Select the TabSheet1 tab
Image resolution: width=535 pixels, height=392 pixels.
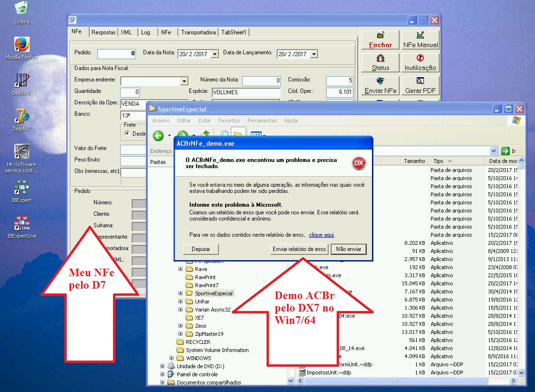pyautogui.click(x=234, y=32)
